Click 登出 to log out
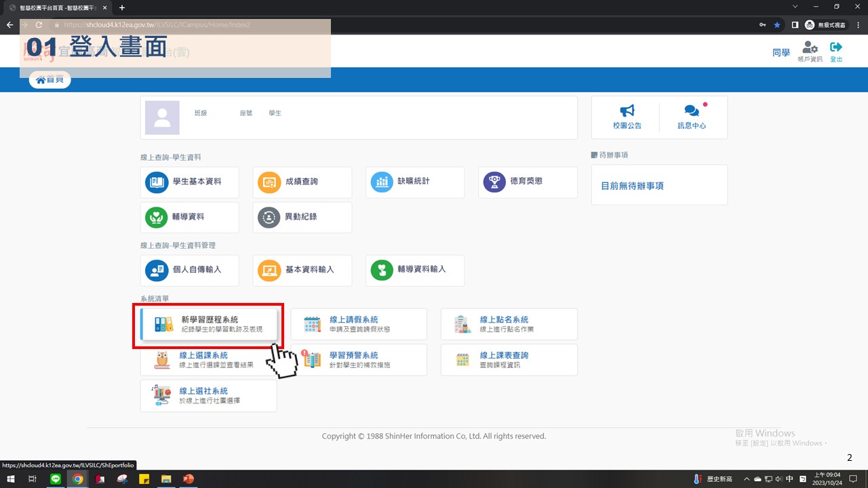This screenshot has width=868, height=488. 836,52
